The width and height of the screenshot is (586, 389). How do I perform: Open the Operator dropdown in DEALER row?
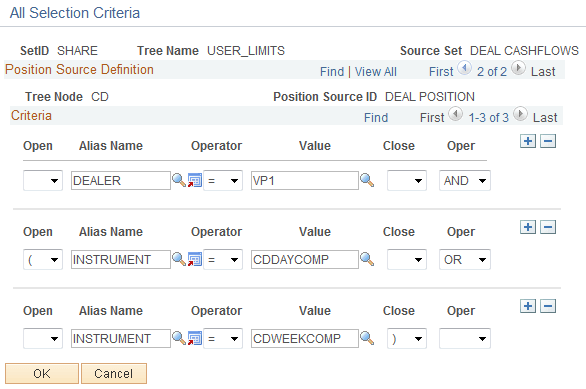coord(223,181)
